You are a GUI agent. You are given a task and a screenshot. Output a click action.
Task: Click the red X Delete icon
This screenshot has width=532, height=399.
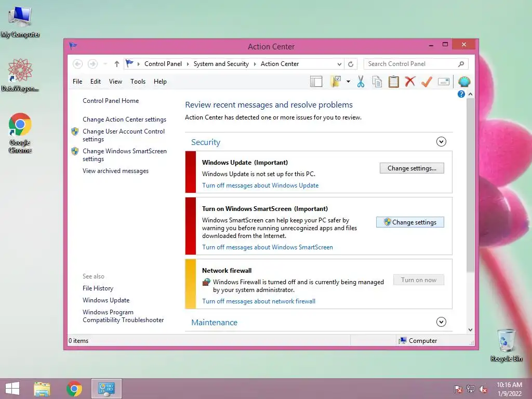click(x=410, y=82)
